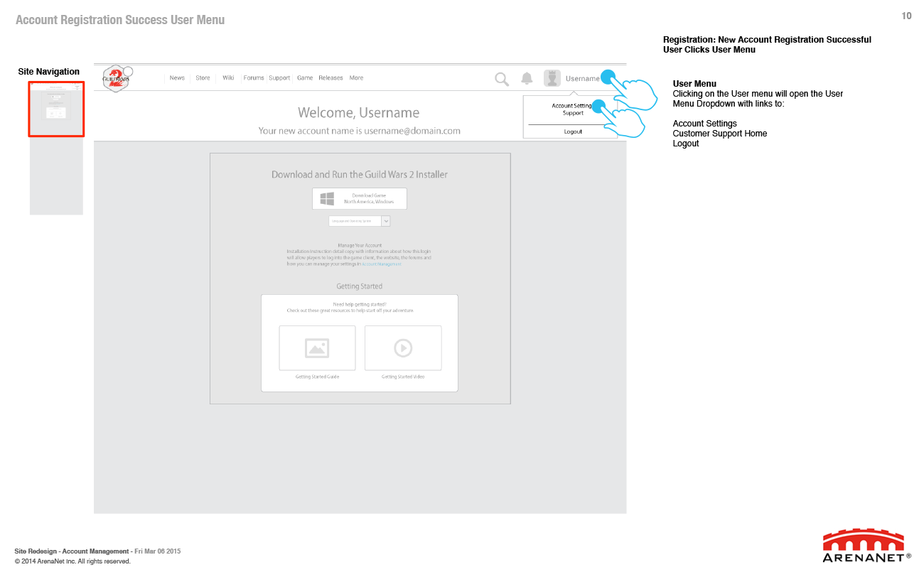Screen dimensions: 924x577
Task: Click the Welcome, Username heading
Action: tap(359, 112)
